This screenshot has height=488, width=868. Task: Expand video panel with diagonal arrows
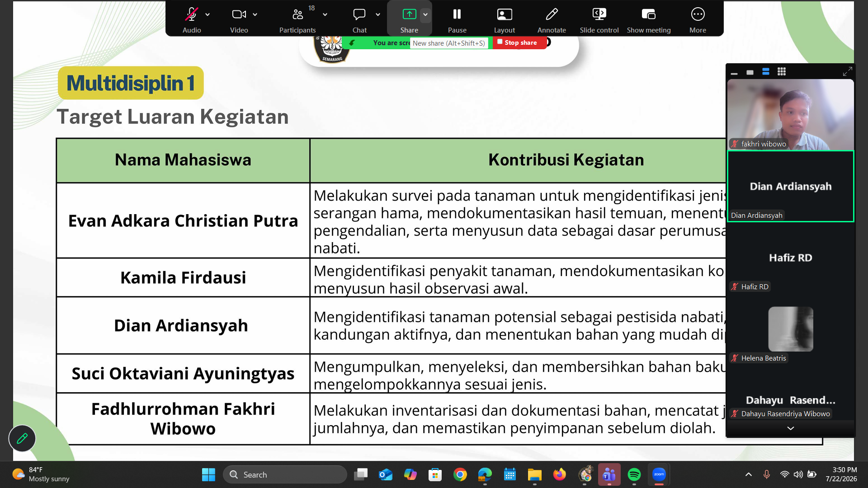[x=848, y=71]
